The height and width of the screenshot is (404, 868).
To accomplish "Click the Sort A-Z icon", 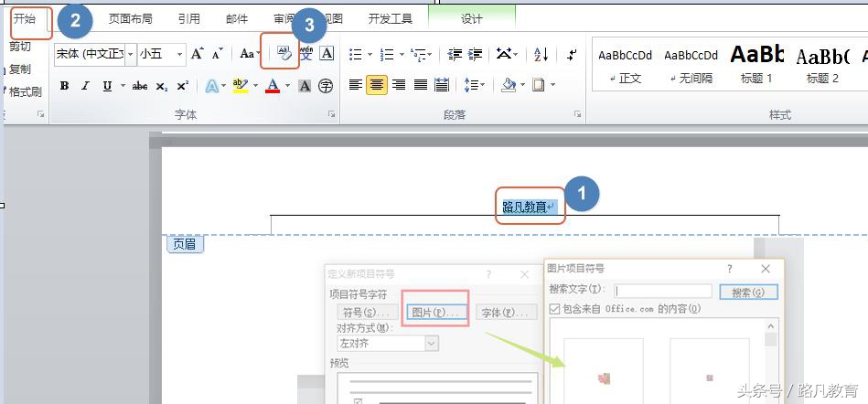I will pyautogui.click(x=541, y=54).
